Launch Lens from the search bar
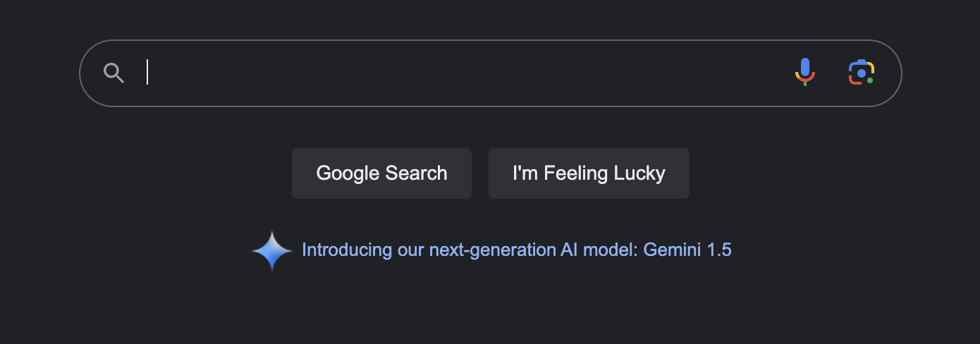Screen dimensions: 980x344 point(861,73)
